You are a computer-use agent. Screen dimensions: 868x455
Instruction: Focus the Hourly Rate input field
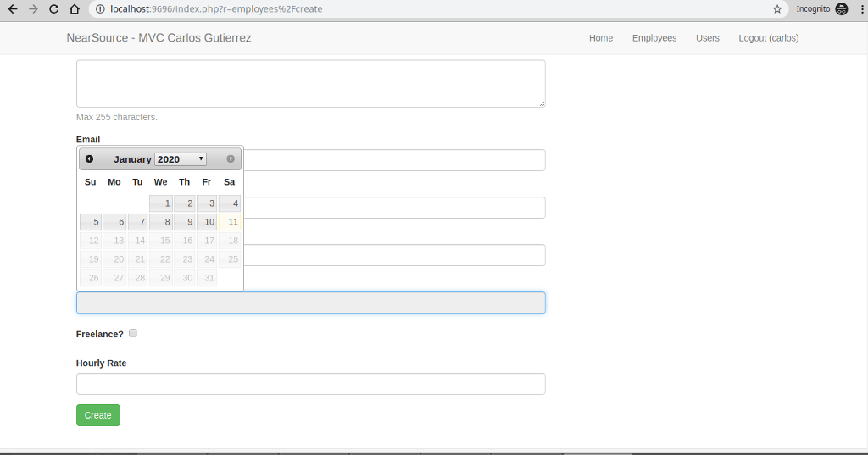pos(310,384)
